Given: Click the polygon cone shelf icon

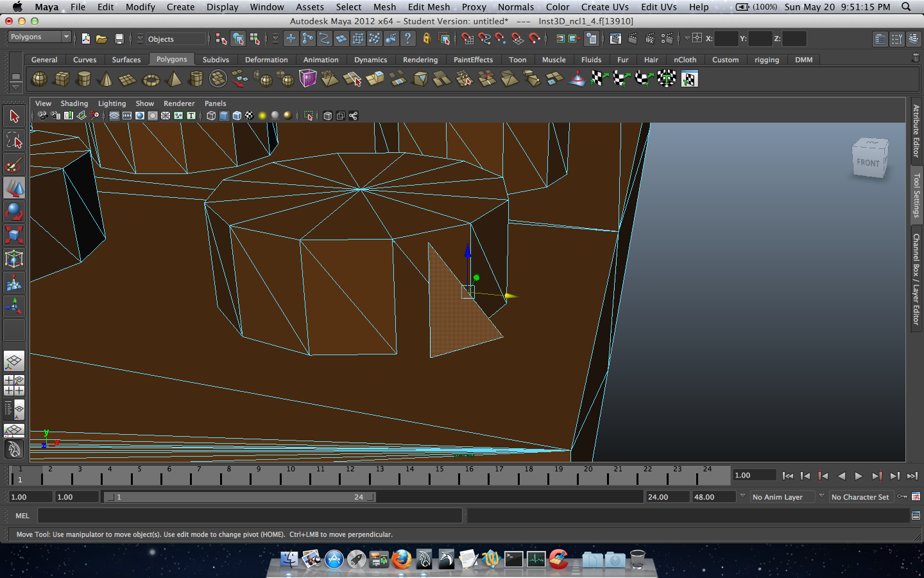Looking at the screenshot, I should click(x=106, y=80).
